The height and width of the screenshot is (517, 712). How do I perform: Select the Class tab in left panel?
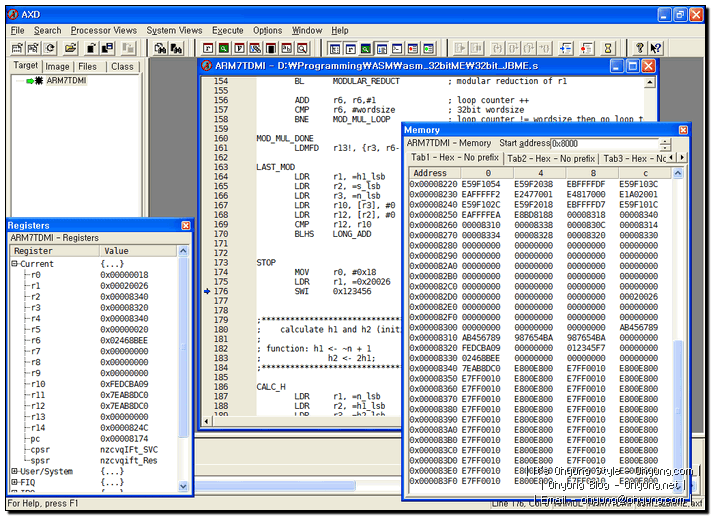coord(122,66)
